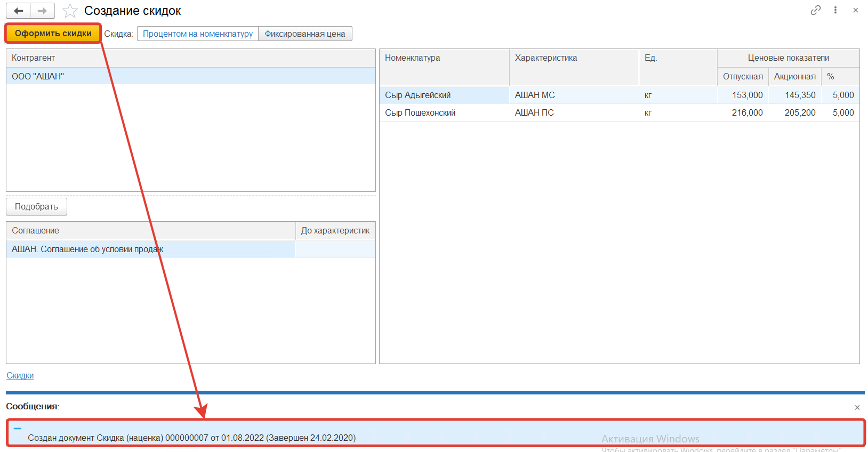Click the forward navigation arrow
This screenshot has width=868, height=452.
(x=43, y=11)
